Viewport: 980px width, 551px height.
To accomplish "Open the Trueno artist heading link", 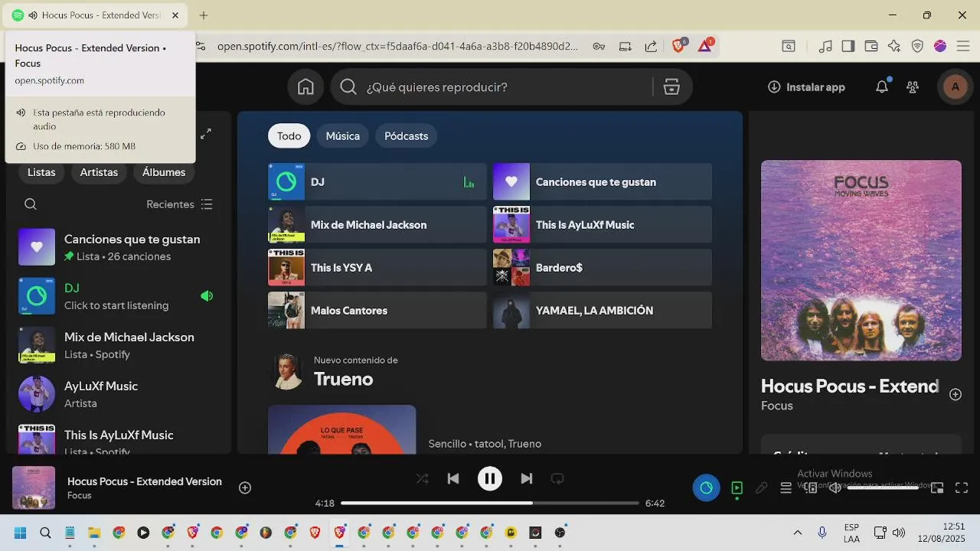I will pyautogui.click(x=343, y=380).
